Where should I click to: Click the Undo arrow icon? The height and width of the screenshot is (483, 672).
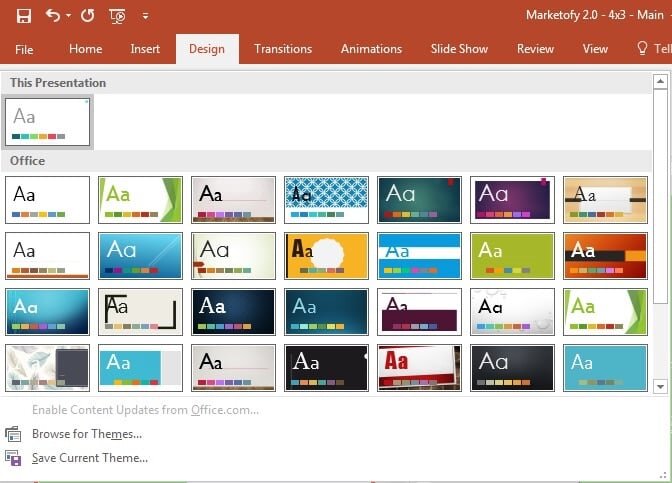click(52, 16)
